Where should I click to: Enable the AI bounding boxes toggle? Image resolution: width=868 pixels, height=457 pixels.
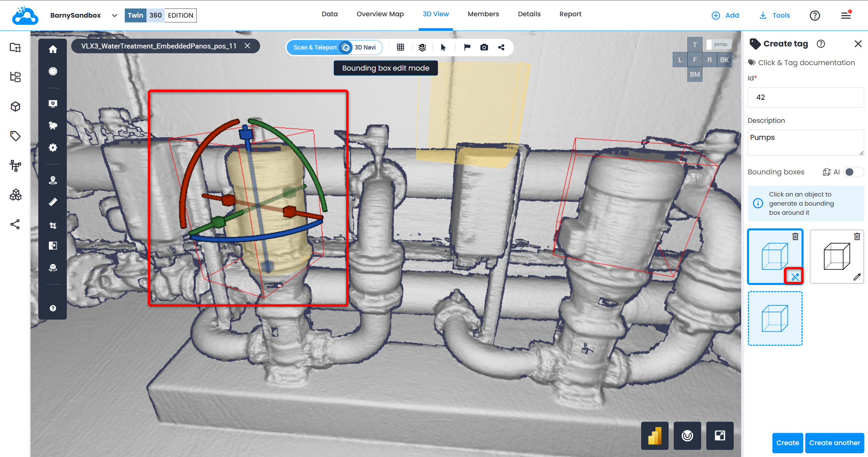pyautogui.click(x=853, y=172)
